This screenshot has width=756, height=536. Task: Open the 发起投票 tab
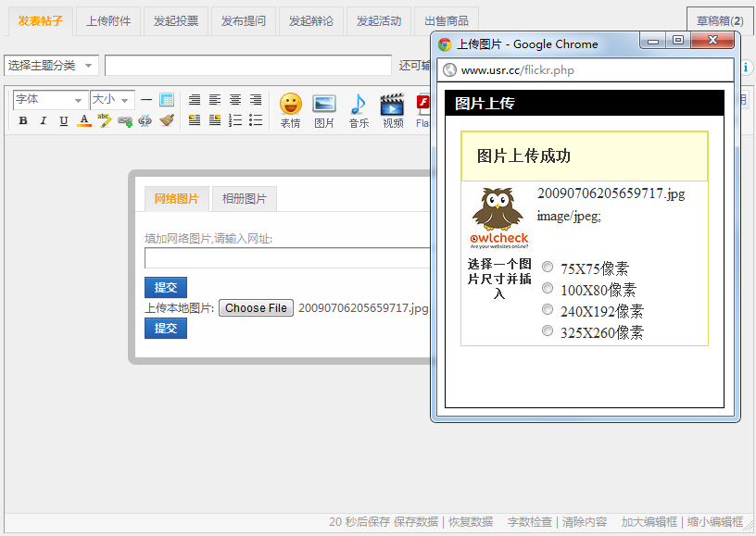(176, 20)
